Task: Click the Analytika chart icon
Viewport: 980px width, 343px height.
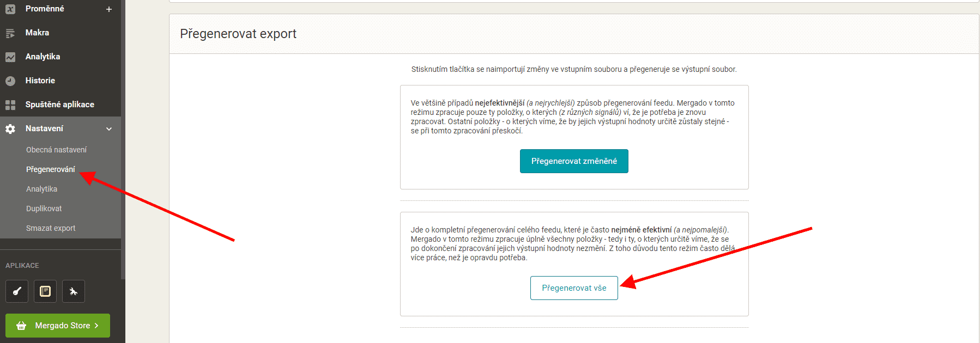Action: coord(10,57)
